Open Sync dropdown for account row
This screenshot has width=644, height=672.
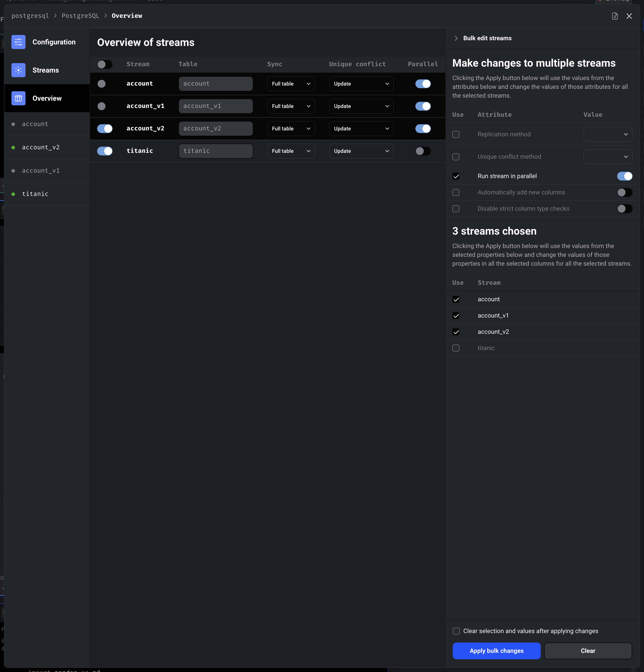(x=291, y=84)
